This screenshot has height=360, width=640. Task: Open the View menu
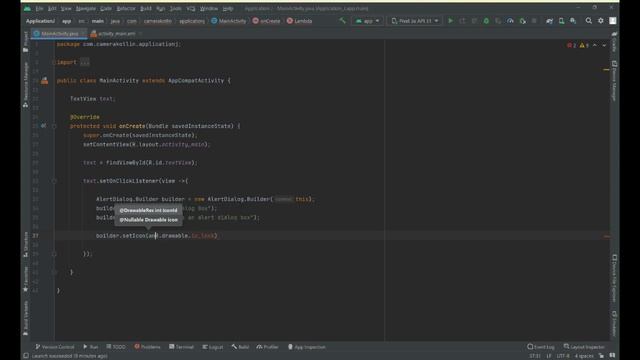tap(66, 9)
